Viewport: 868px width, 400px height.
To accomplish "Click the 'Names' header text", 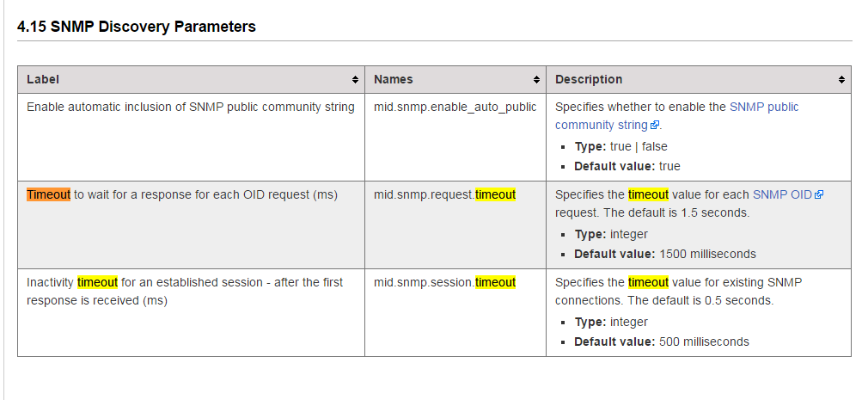I will (x=394, y=79).
